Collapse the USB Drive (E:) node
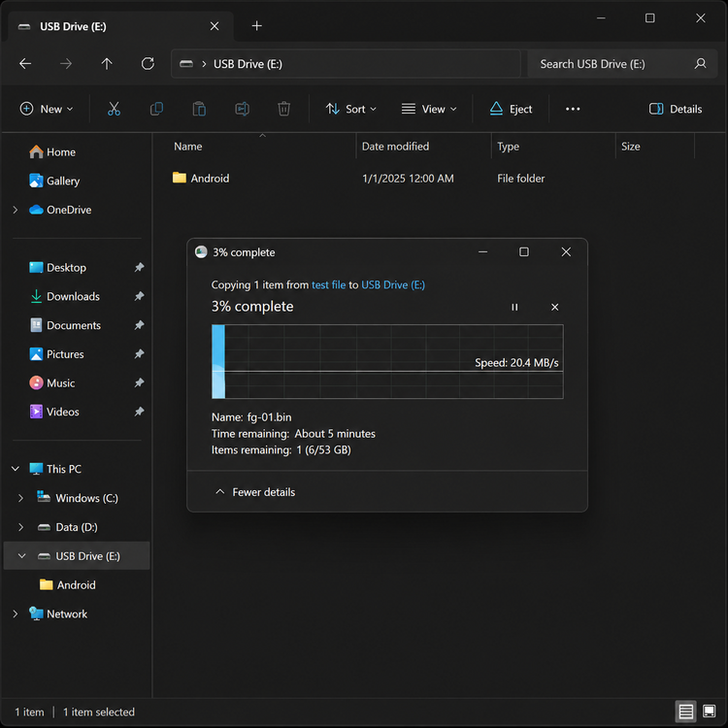 tap(21, 556)
